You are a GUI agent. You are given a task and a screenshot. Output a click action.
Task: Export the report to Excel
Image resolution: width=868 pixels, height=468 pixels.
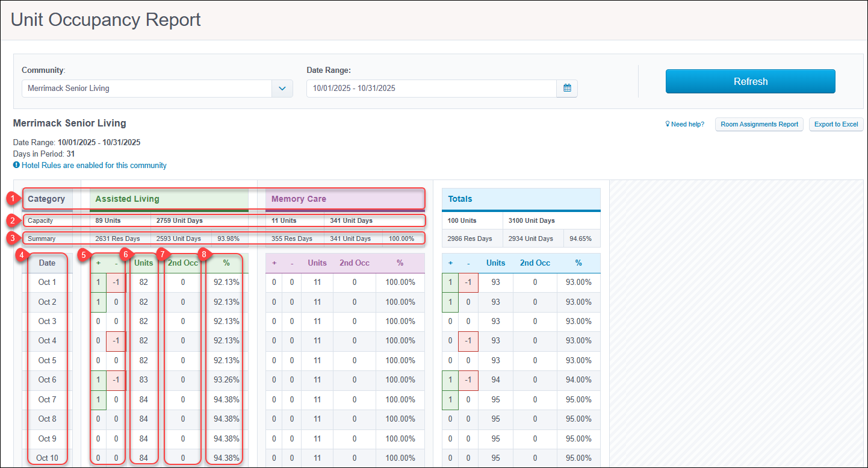(x=836, y=125)
